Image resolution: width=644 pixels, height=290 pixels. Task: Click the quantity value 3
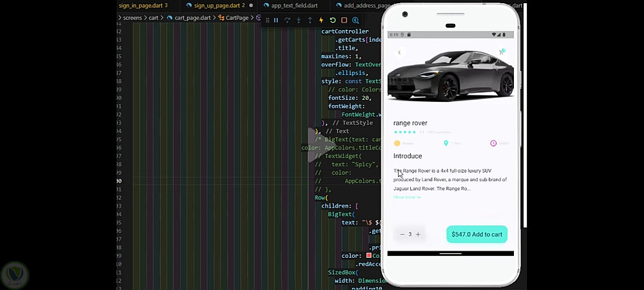(x=410, y=234)
